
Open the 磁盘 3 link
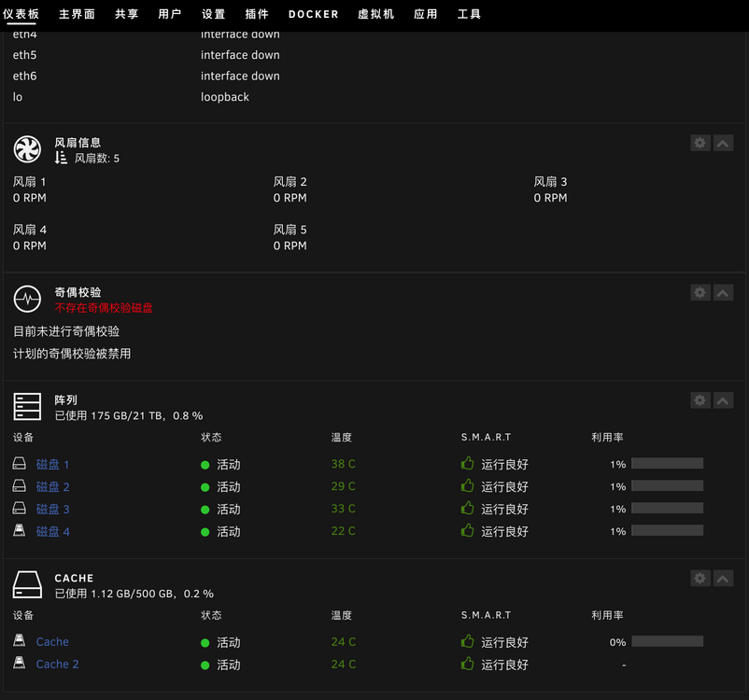click(52, 509)
